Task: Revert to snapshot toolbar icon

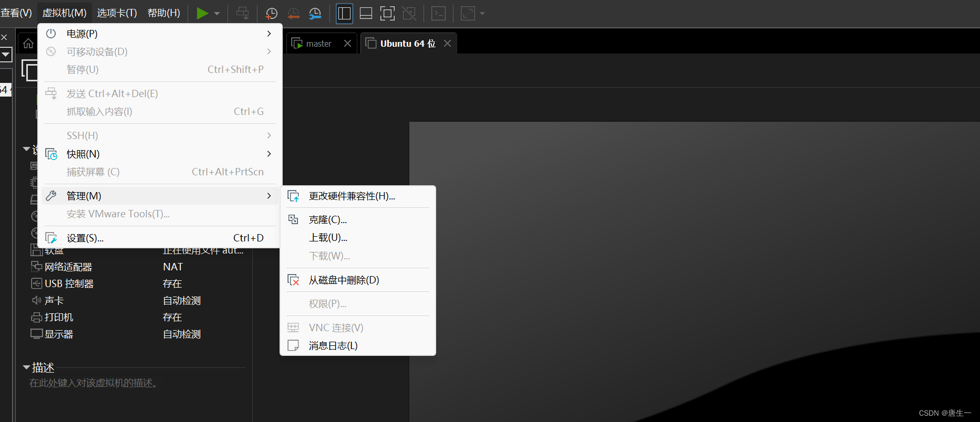Action: pyautogui.click(x=293, y=14)
